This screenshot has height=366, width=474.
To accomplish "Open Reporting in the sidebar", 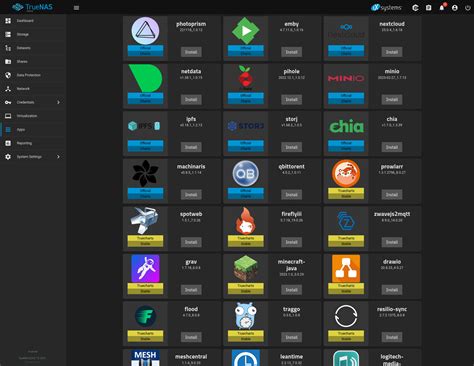I will point(33,143).
